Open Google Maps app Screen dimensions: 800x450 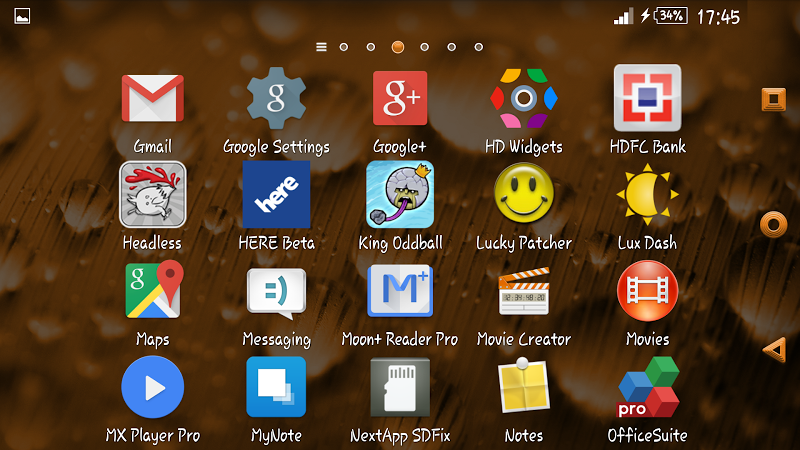click(154, 289)
